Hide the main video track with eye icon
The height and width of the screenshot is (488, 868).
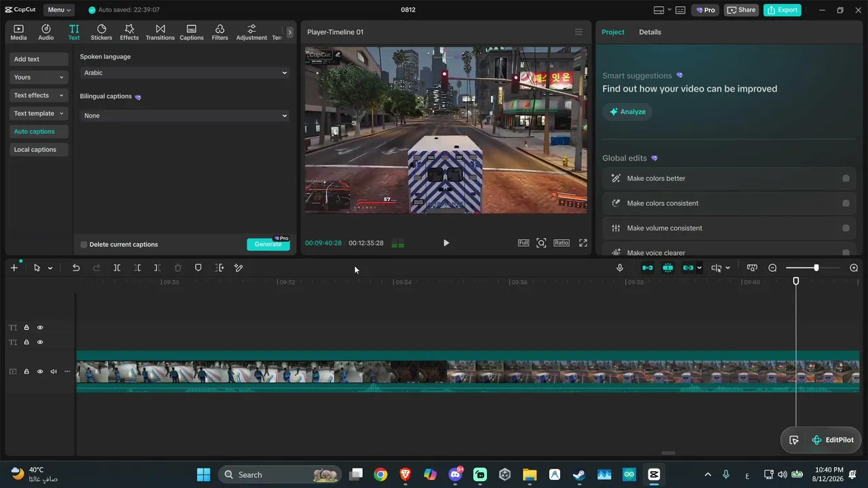click(40, 371)
